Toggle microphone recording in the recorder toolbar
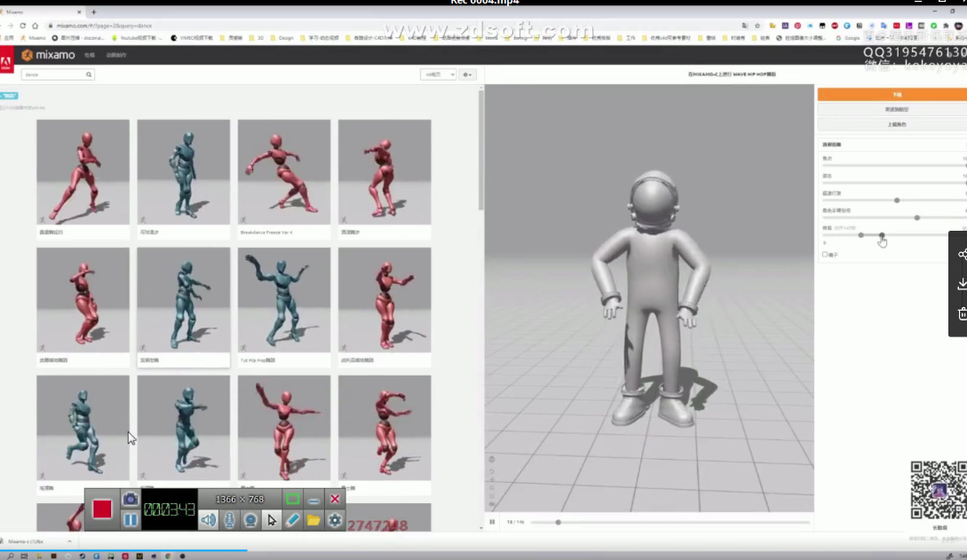 (x=229, y=520)
